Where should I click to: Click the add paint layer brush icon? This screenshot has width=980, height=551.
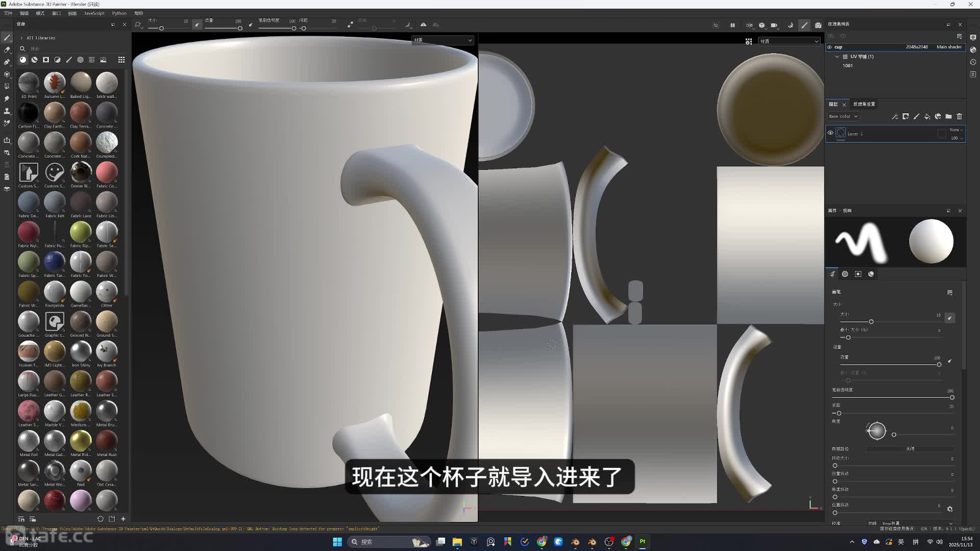[916, 117]
